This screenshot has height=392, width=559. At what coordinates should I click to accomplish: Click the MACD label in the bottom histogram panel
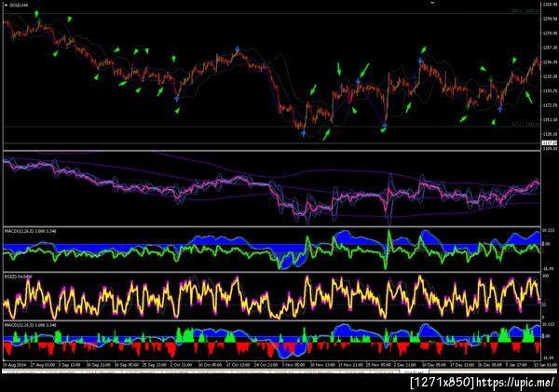[x=31, y=325]
